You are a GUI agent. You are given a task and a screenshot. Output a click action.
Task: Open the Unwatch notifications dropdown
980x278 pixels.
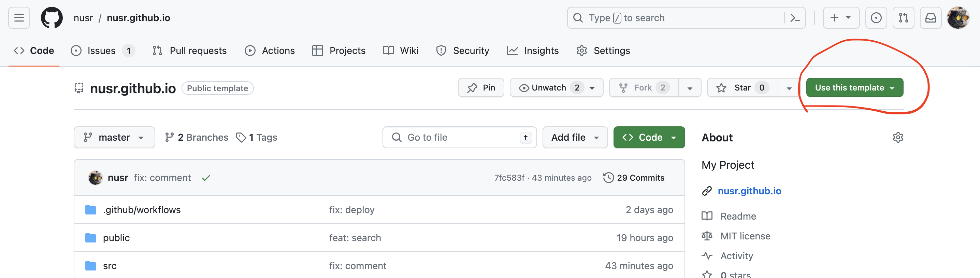(556, 87)
